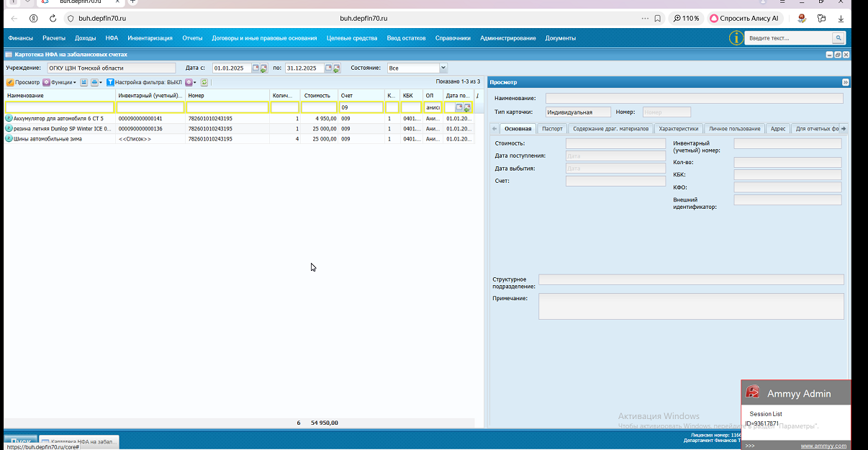This screenshot has height=450, width=868.
Task: Restore the Картотека НФА inner window
Action: [838, 55]
